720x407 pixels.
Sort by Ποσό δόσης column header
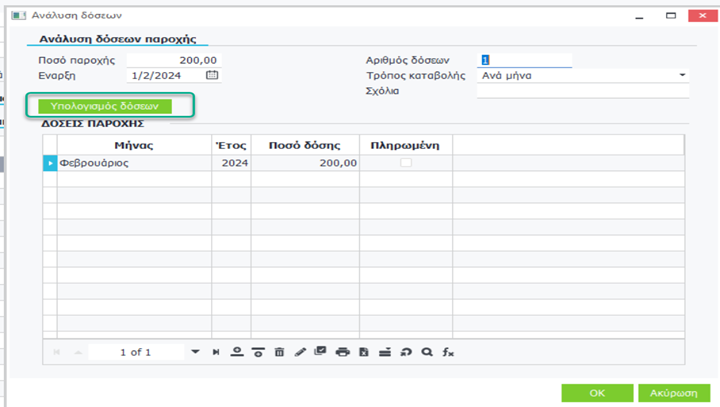point(304,145)
